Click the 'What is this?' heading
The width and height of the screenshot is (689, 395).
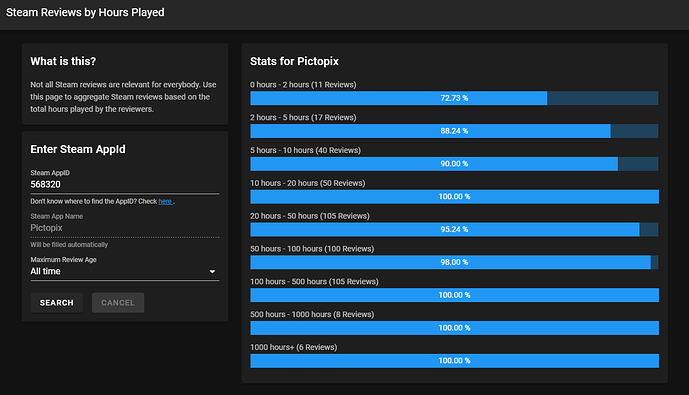[63, 61]
